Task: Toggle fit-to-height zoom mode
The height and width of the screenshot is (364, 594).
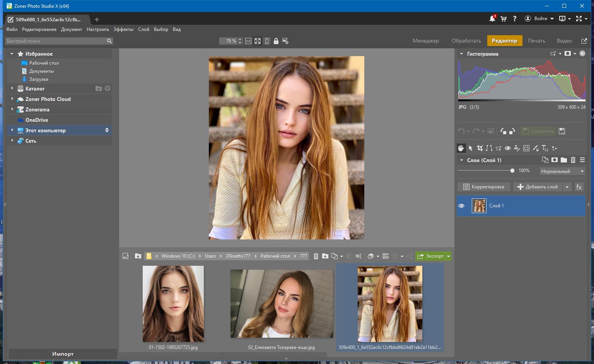Action: [x=267, y=41]
